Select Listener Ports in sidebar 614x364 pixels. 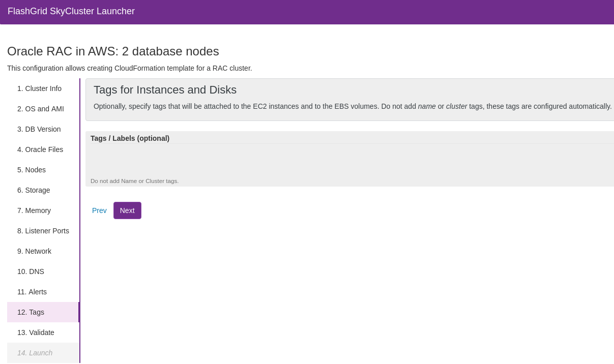[43, 231]
